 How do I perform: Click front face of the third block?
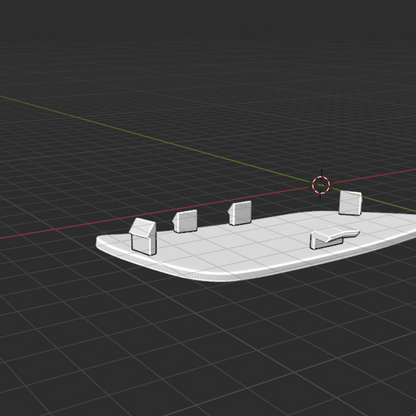[242, 212]
